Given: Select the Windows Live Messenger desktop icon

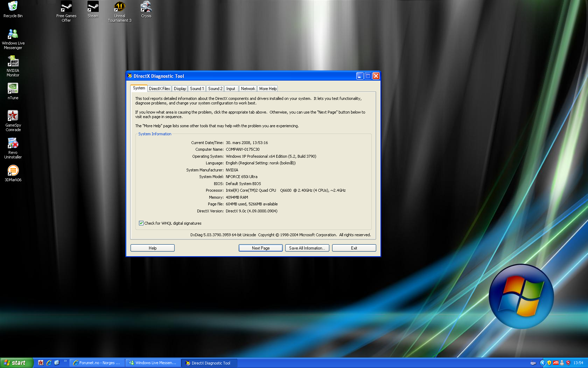Looking at the screenshot, I should pos(13,39).
